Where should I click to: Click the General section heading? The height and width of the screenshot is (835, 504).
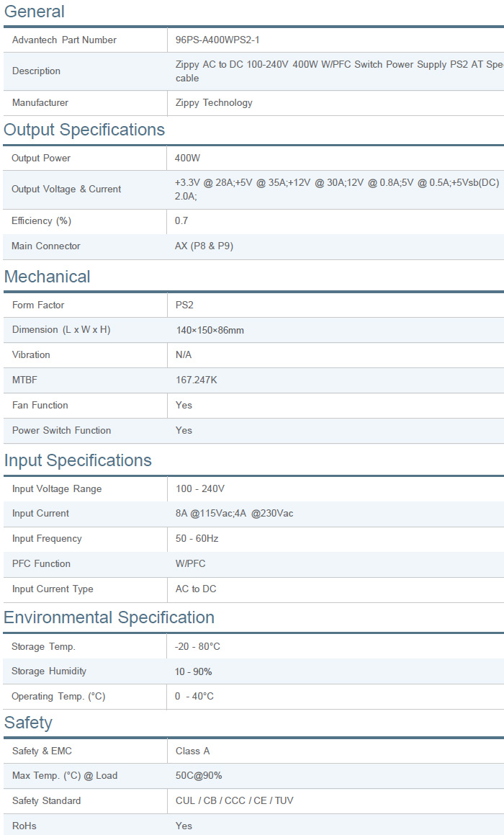[35, 12]
